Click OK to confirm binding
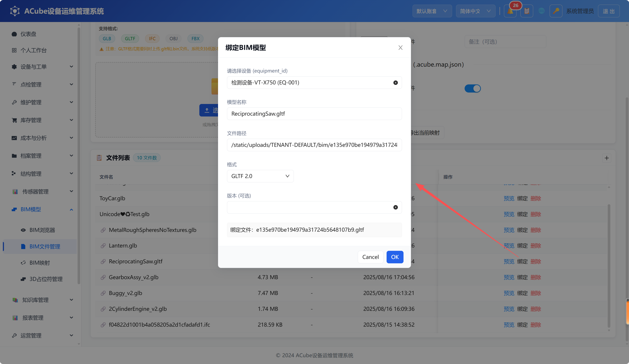This screenshot has width=629, height=364. click(x=395, y=257)
